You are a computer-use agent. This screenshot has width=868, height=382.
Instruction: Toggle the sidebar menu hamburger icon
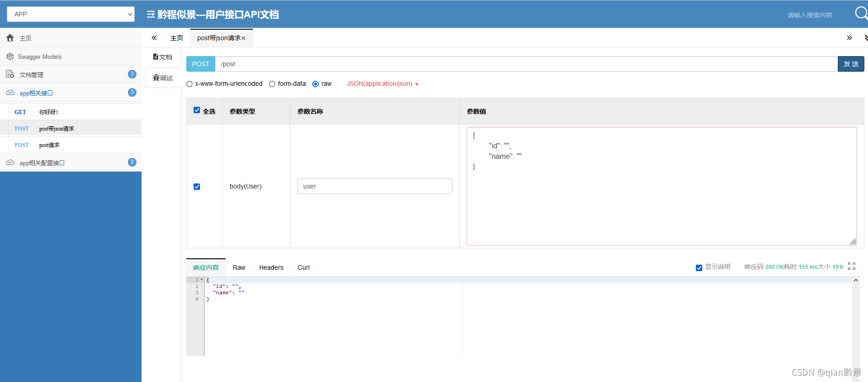point(151,15)
